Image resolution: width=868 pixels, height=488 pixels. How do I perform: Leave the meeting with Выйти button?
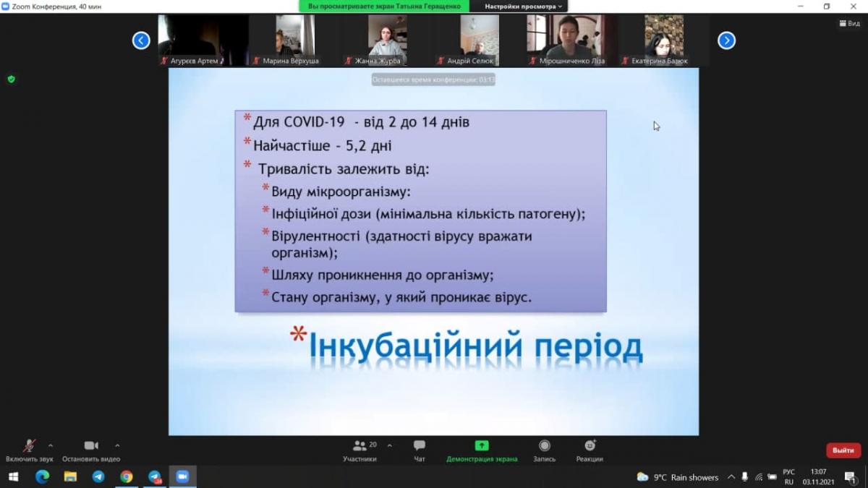point(843,450)
